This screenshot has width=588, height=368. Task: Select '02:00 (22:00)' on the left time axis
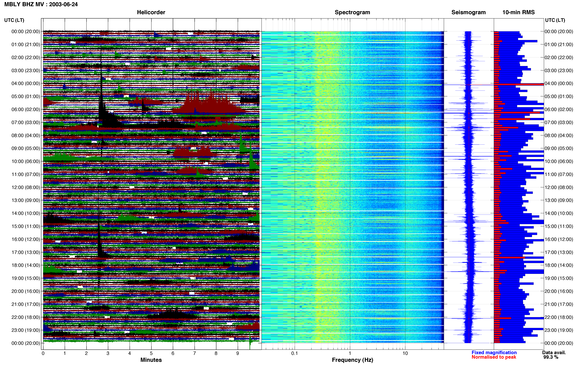click(26, 57)
